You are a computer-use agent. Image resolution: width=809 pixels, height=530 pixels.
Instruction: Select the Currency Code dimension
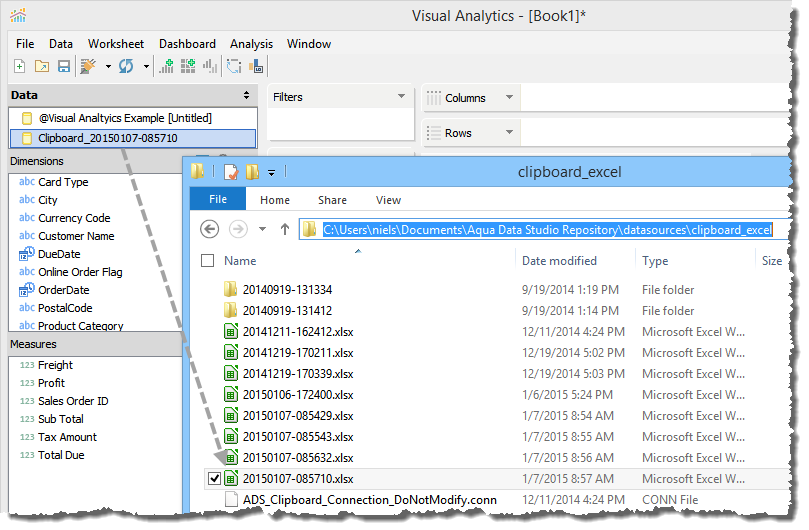74,218
